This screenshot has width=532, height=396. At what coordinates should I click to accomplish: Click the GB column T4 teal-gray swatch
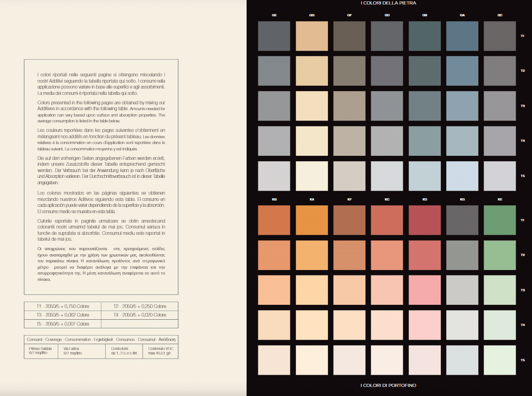tap(425, 141)
